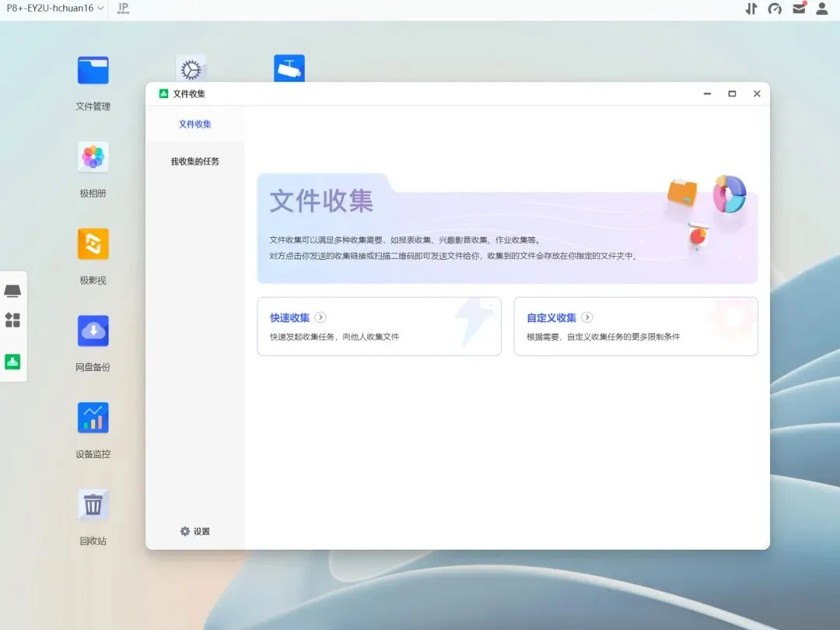Image resolution: width=840 pixels, height=630 pixels.
Task: Expand the P8+-EY2U-hchuan16 device dropdown
Action: click(x=54, y=8)
